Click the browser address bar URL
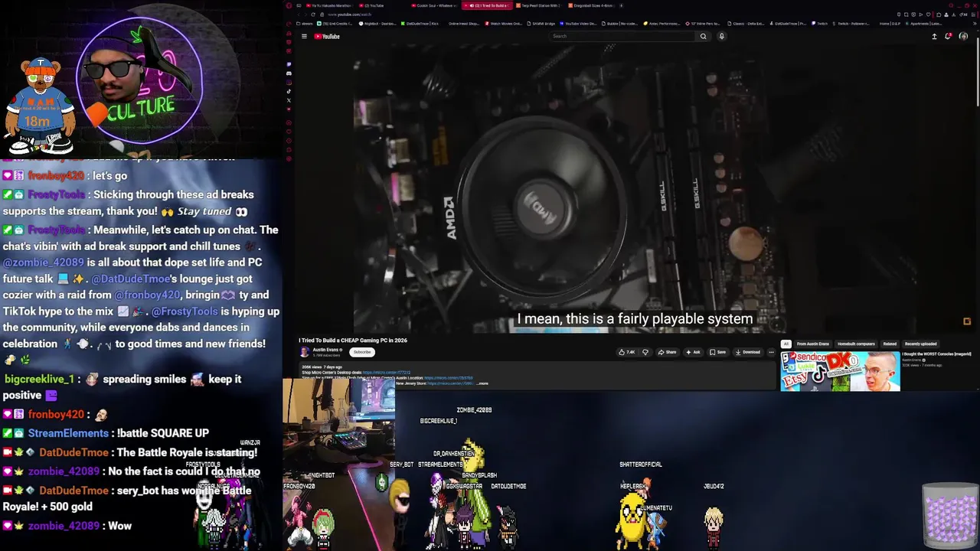The image size is (980, 551). pyautogui.click(x=349, y=15)
